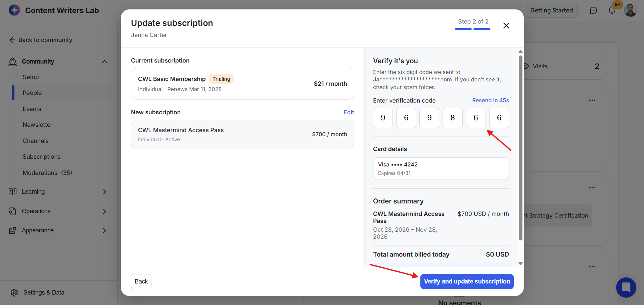This screenshot has height=305, width=644.
Task: Click the vertical scrollbar thumb in dialog
Action: click(x=520, y=148)
